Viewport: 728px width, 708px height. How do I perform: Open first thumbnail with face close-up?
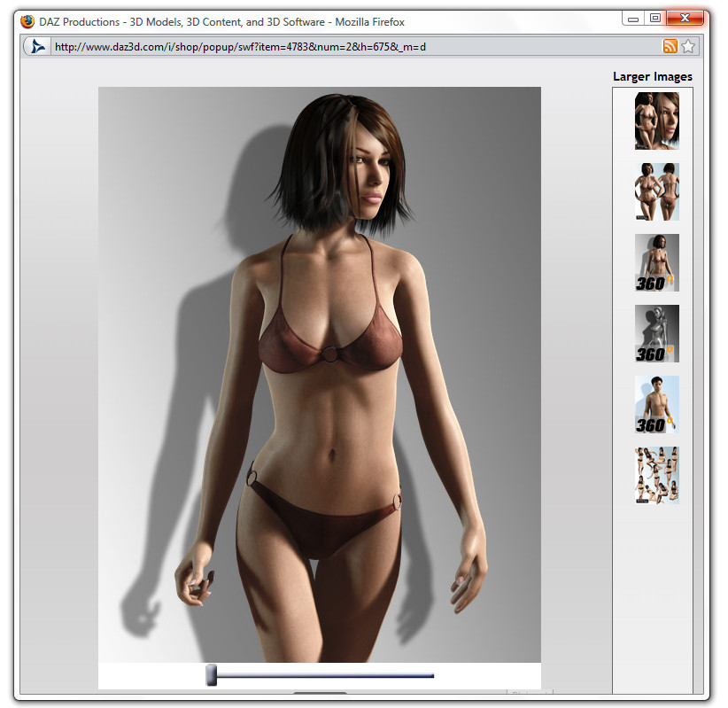pyautogui.click(x=656, y=121)
